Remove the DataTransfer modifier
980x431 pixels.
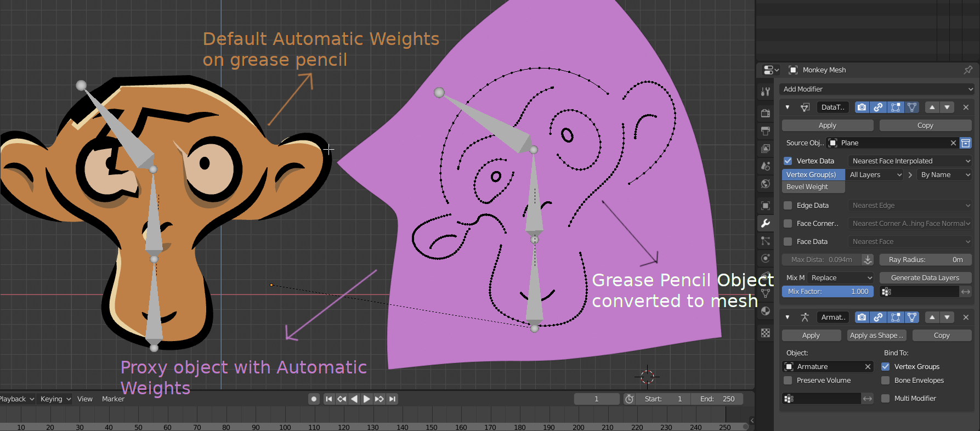pyautogui.click(x=966, y=107)
